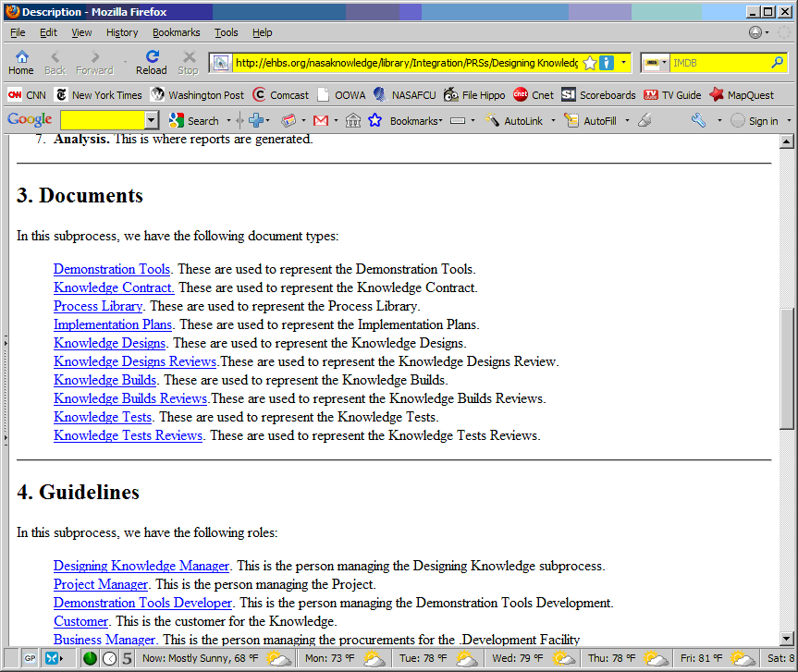798x672 pixels.
Task: Click the blue info icon in address bar
Action: coord(607,63)
